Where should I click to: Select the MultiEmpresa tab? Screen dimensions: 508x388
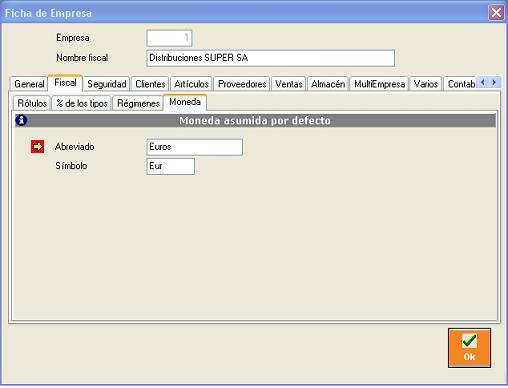[x=379, y=84]
